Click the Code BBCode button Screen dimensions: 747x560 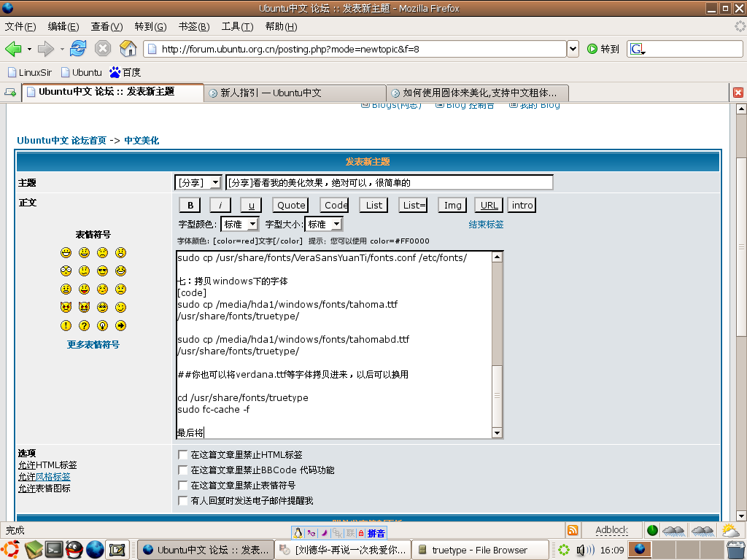336,205
